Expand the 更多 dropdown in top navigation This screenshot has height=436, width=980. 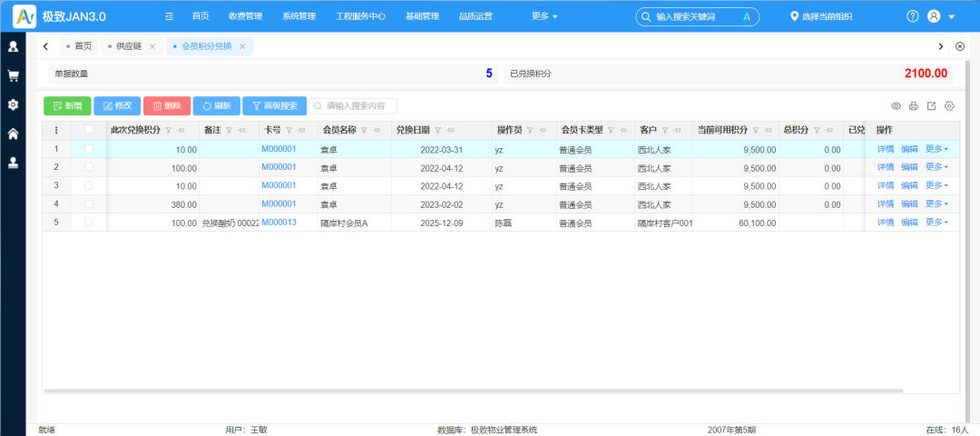[x=544, y=16]
